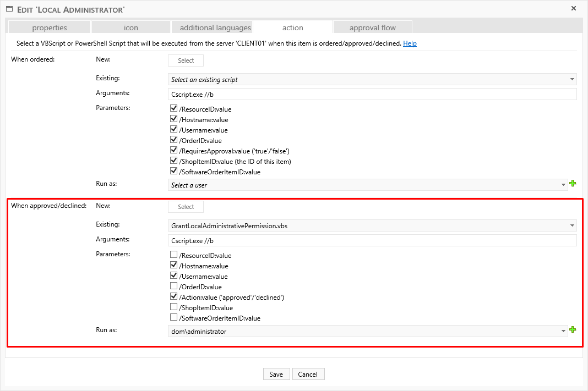Check /ShopItemID:value in approved/declined section
The height and width of the screenshot is (391, 588).
click(174, 307)
